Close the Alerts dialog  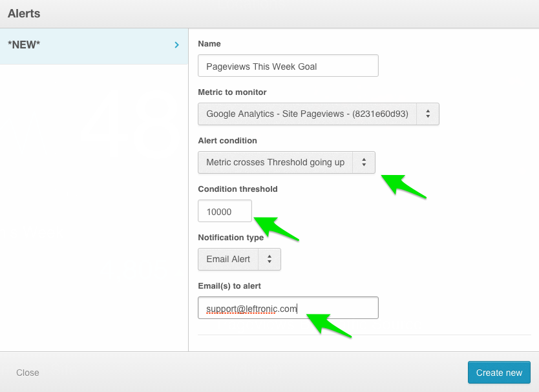pyautogui.click(x=28, y=373)
